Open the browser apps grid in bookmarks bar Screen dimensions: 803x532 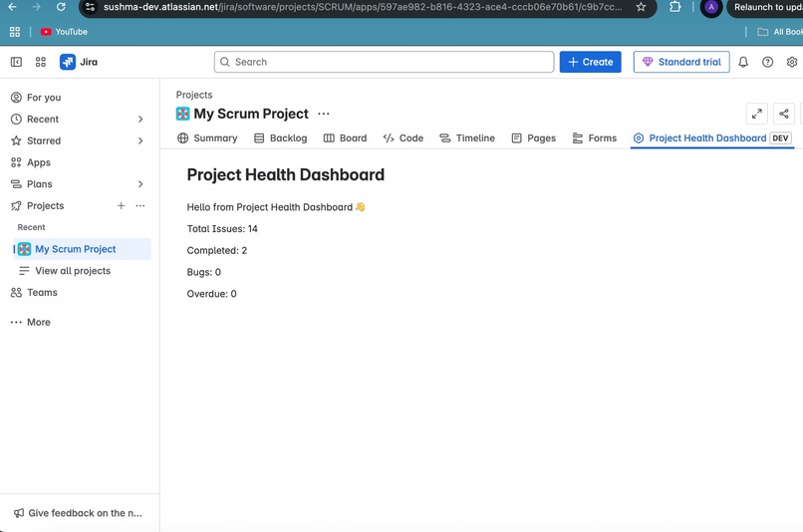[15, 32]
